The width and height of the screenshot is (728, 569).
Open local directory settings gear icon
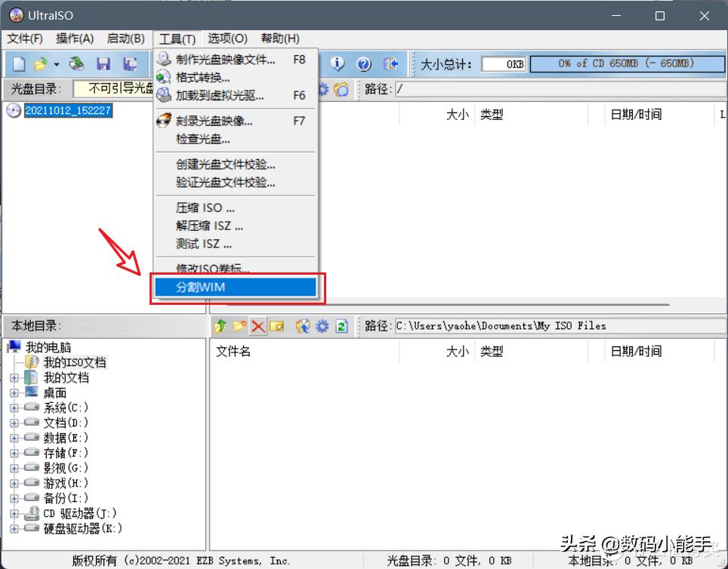321,326
